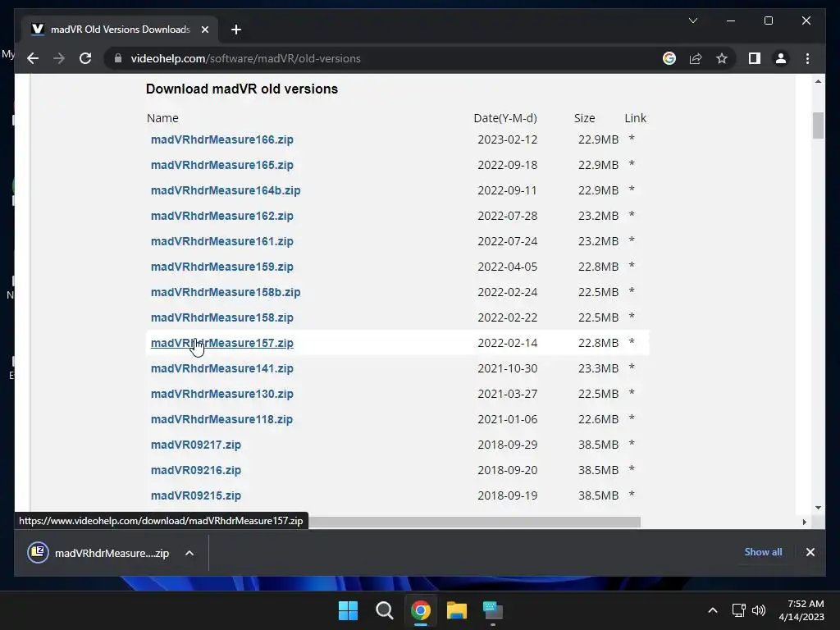The height and width of the screenshot is (630, 840).
Task: Download madVRhdrMeasure159.zip
Action: pyautogui.click(x=221, y=267)
